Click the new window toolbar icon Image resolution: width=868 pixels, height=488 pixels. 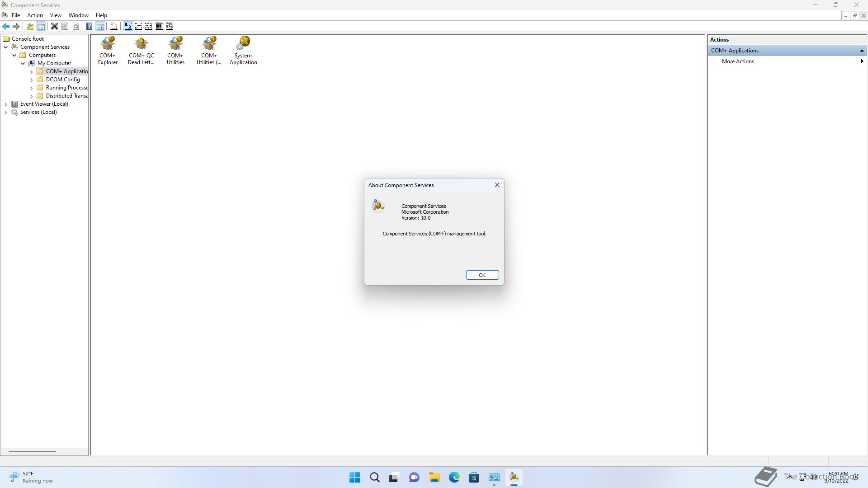(x=113, y=26)
